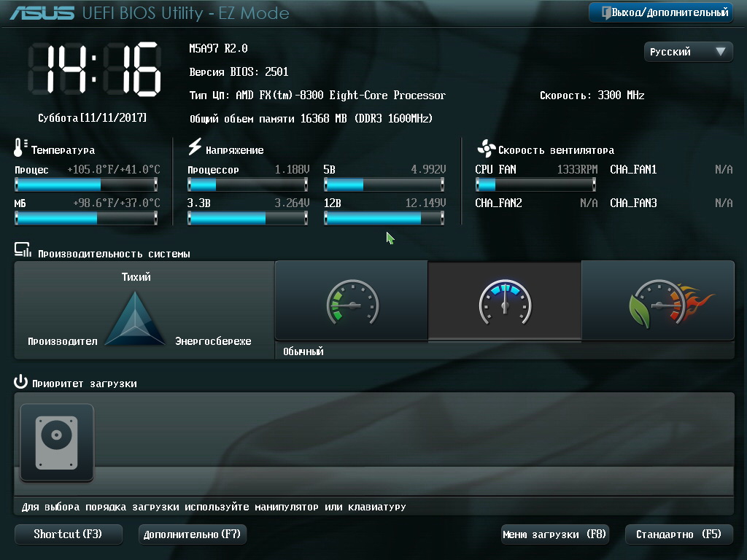
Task: Click the text M5A97 R2.0
Action: coord(218,48)
